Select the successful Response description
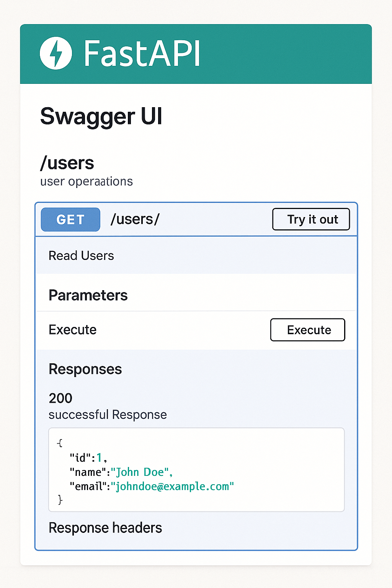The image size is (392, 588). tap(108, 415)
